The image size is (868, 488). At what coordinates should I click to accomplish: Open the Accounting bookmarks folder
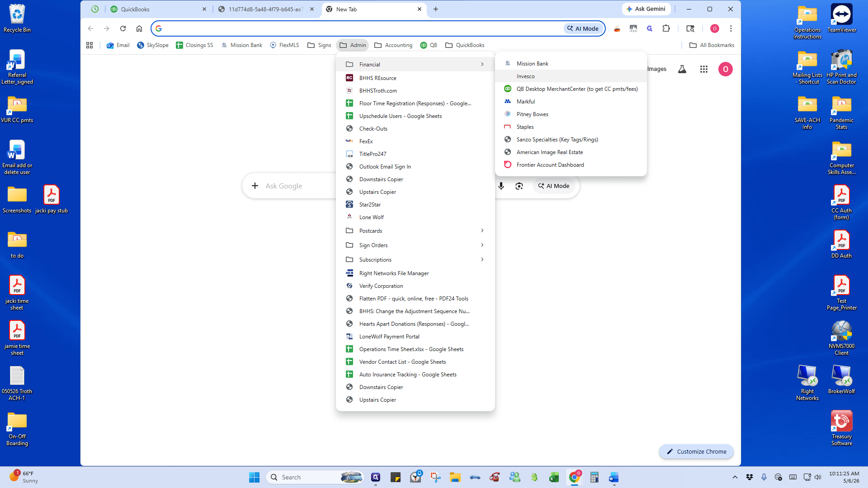pos(393,45)
